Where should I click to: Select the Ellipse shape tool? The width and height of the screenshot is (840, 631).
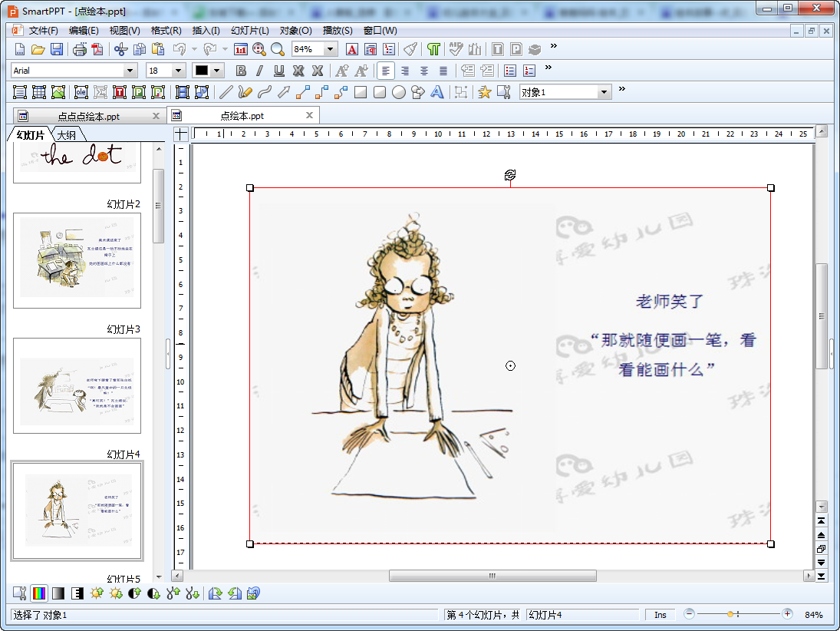pos(399,92)
